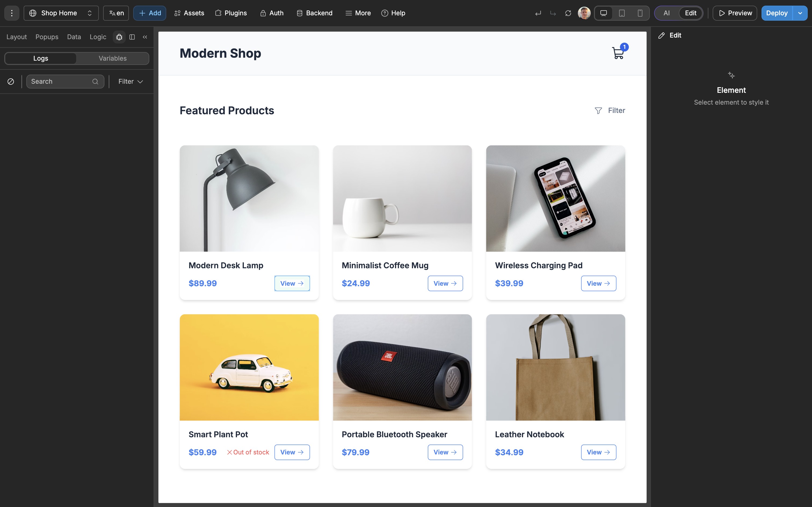Click the refresh icon in top bar
Screen dimensions: 812x507
(568, 13)
